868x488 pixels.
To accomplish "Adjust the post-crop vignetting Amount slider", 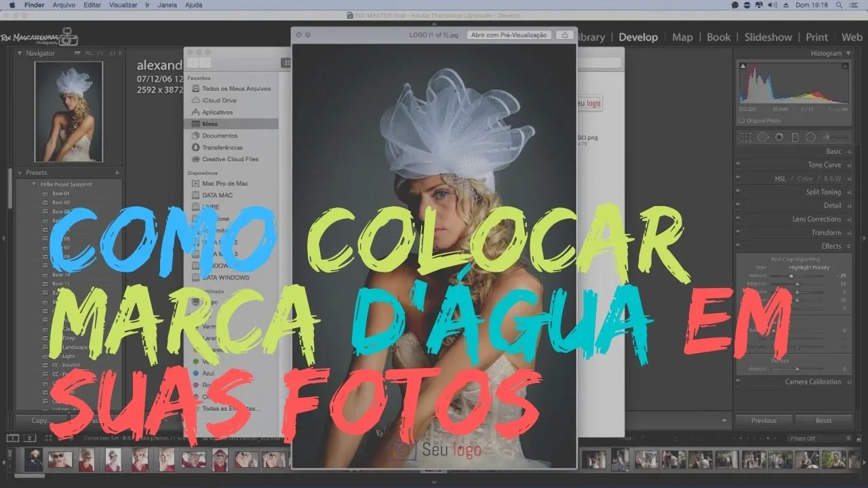I will (x=792, y=275).
